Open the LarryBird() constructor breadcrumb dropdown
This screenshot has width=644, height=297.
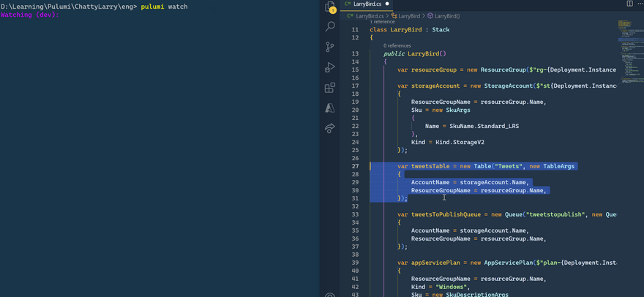tap(446, 15)
